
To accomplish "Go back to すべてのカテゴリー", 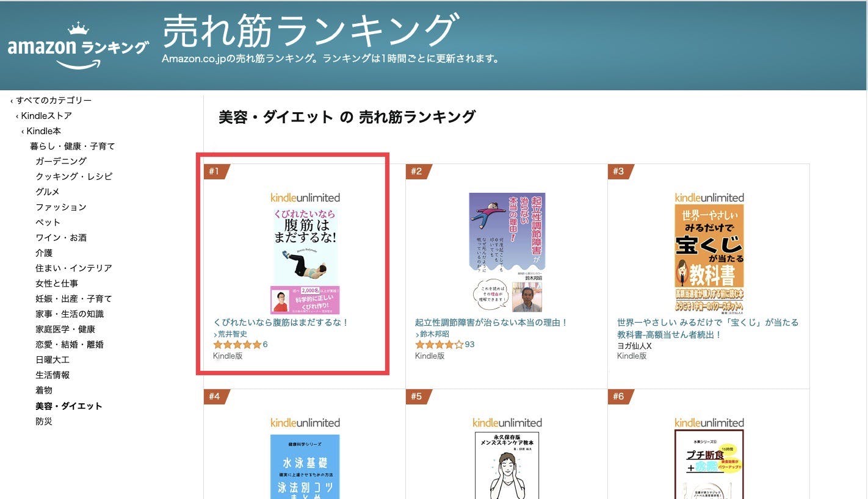I will point(51,100).
